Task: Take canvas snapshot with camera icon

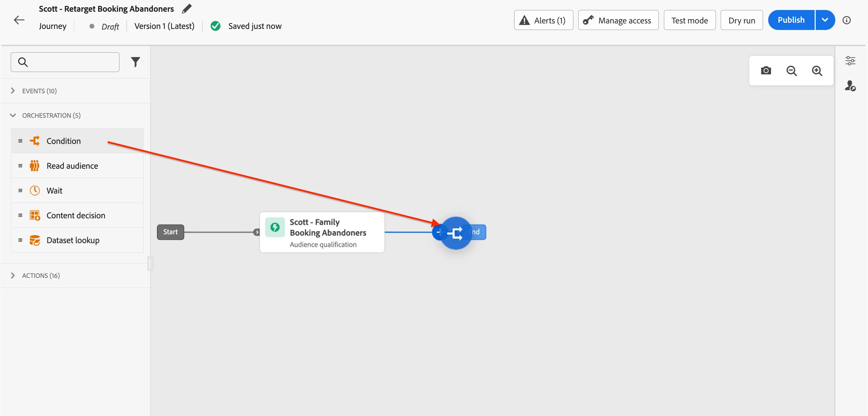Action: 766,71
